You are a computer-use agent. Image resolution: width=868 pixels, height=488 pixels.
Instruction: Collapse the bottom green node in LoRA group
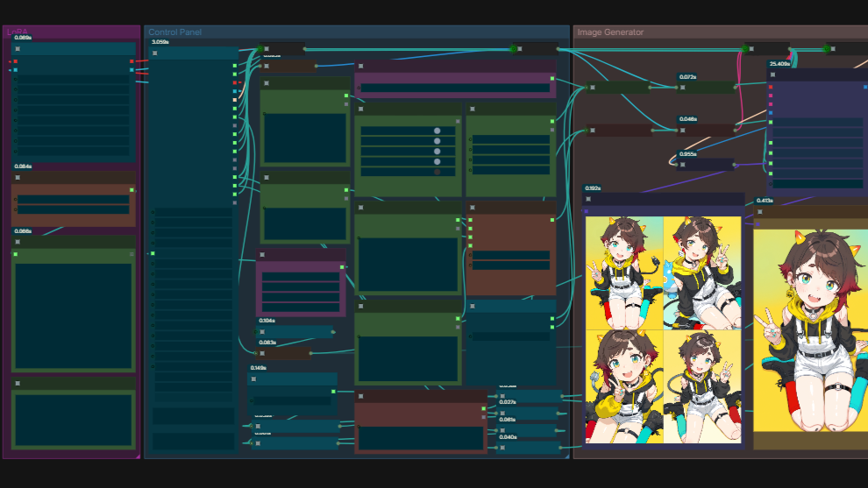click(18, 383)
